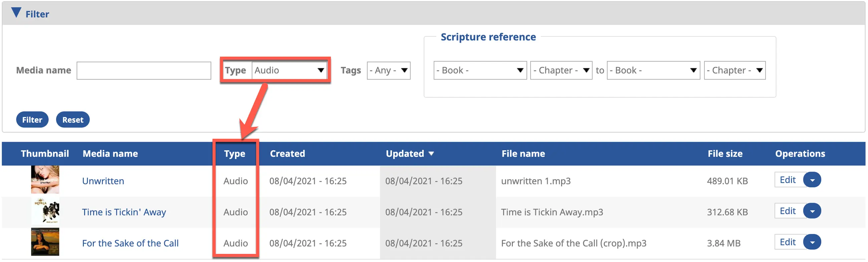Image resolution: width=868 pixels, height=262 pixels.
Task: Open the For the Sake of the Call link
Action: click(x=130, y=244)
